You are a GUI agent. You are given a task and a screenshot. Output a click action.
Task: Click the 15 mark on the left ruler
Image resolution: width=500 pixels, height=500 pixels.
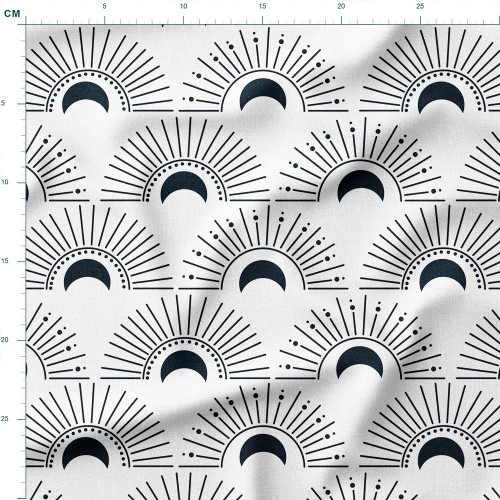[x=4, y=261]
